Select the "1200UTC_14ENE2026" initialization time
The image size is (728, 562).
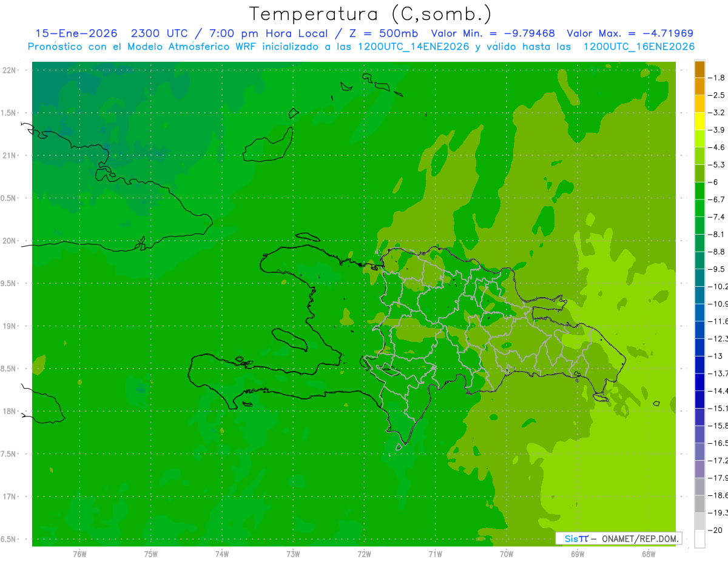tap(413, 47)
